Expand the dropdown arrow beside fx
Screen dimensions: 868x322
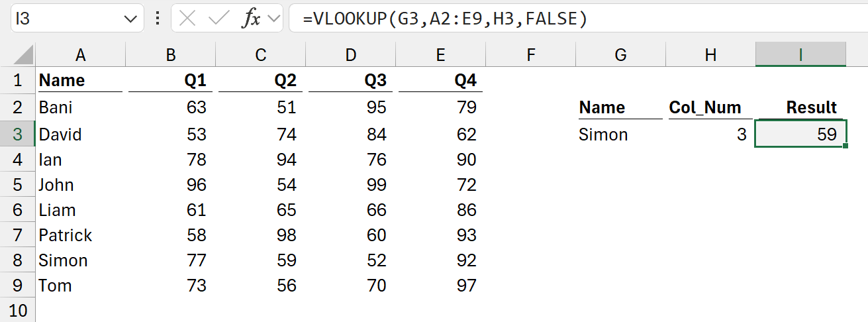tap(272, 19)
